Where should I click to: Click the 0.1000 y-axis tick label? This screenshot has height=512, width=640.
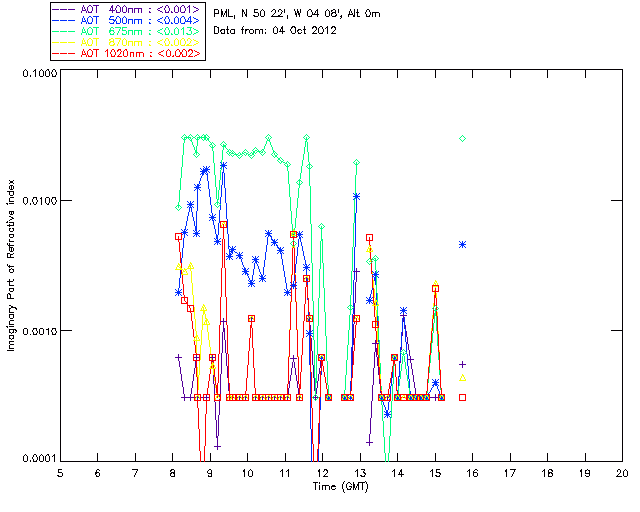coord(39,73)
